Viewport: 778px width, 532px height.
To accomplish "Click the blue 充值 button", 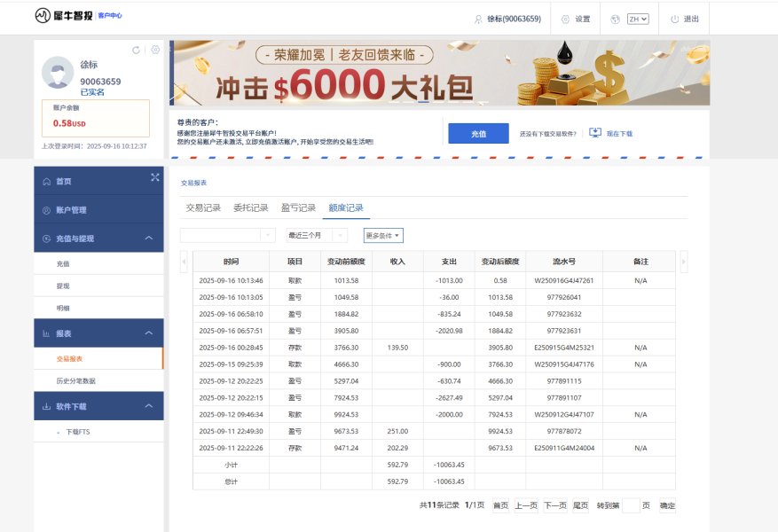I will coord(478,133).
